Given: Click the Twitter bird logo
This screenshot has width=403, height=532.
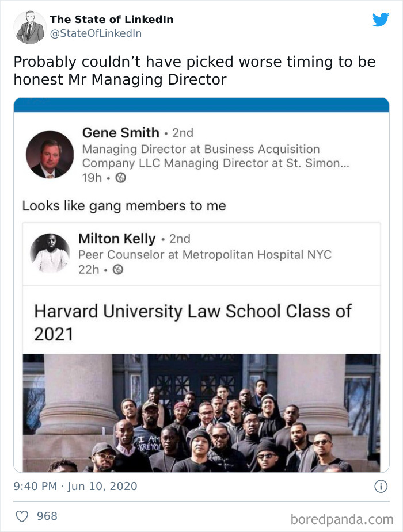Looking at the screenshot, I should coord(381,20).
